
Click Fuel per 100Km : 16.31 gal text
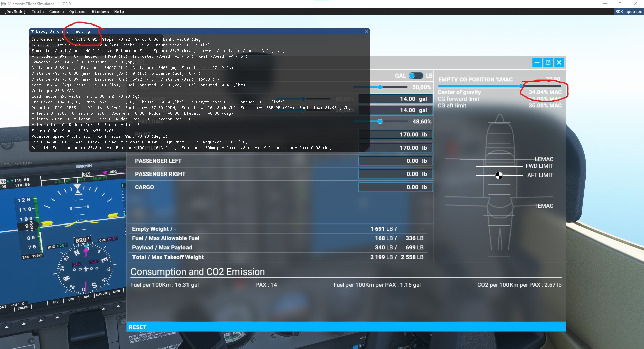(164, 285)
